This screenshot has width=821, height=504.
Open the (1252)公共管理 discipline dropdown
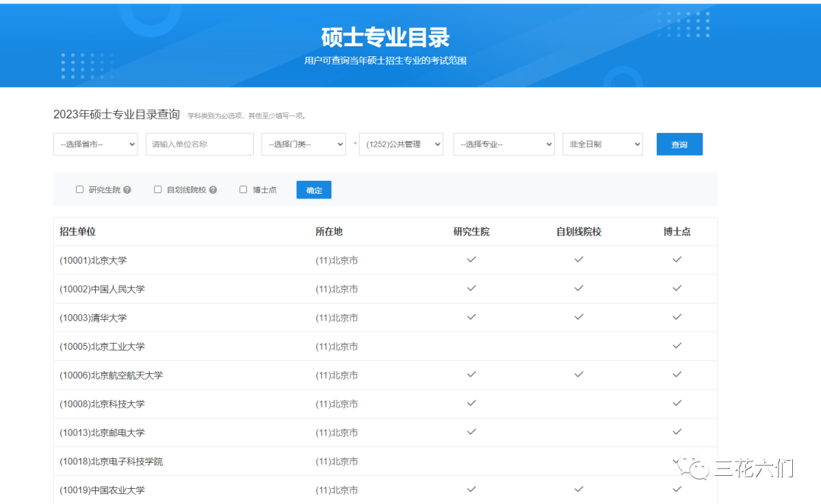coord(401,144)
